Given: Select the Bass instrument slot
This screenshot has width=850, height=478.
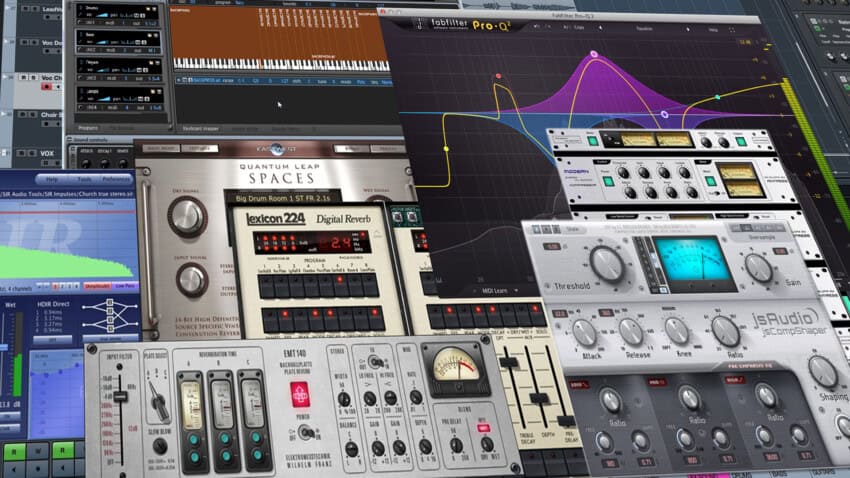Looking at the screenshot, I should tap(118, 43).
